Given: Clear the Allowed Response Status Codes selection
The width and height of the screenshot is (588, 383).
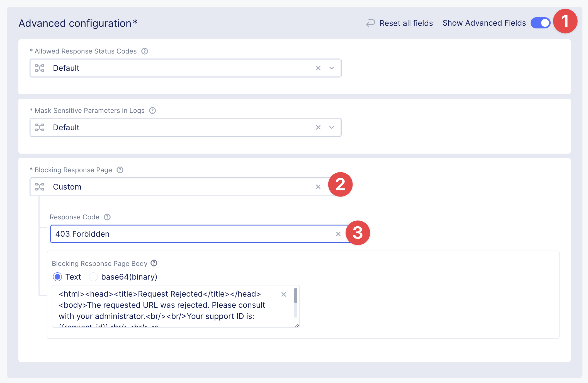Looking at the screenshot, I should pos(318,68).
